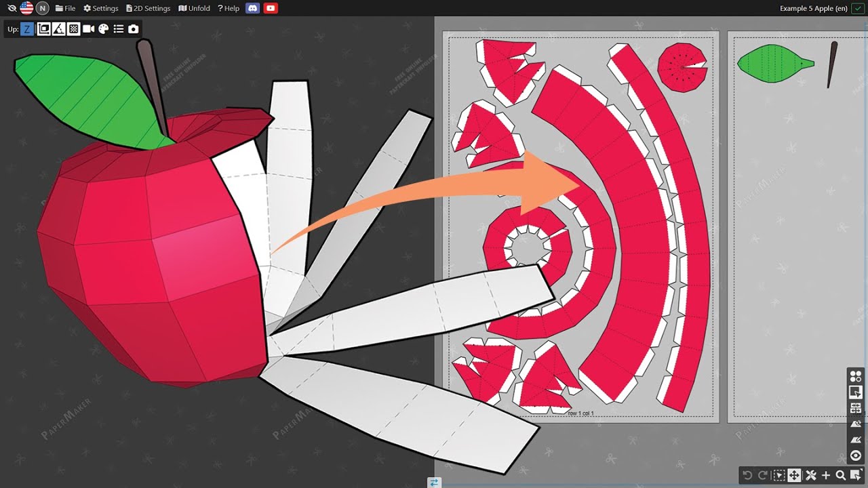Open the Unfold menu
The image size is (868, 488).
[195, 8]
